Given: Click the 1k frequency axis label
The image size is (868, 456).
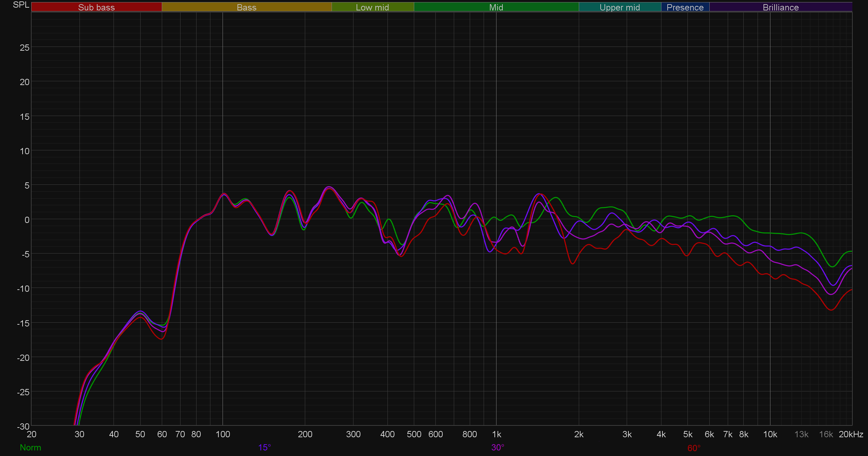Looking at the screenshot, I should tap(496, 434).
